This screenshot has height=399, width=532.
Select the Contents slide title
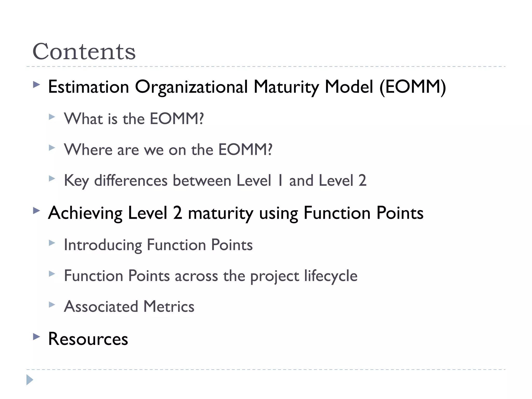(x=84, y=51)
